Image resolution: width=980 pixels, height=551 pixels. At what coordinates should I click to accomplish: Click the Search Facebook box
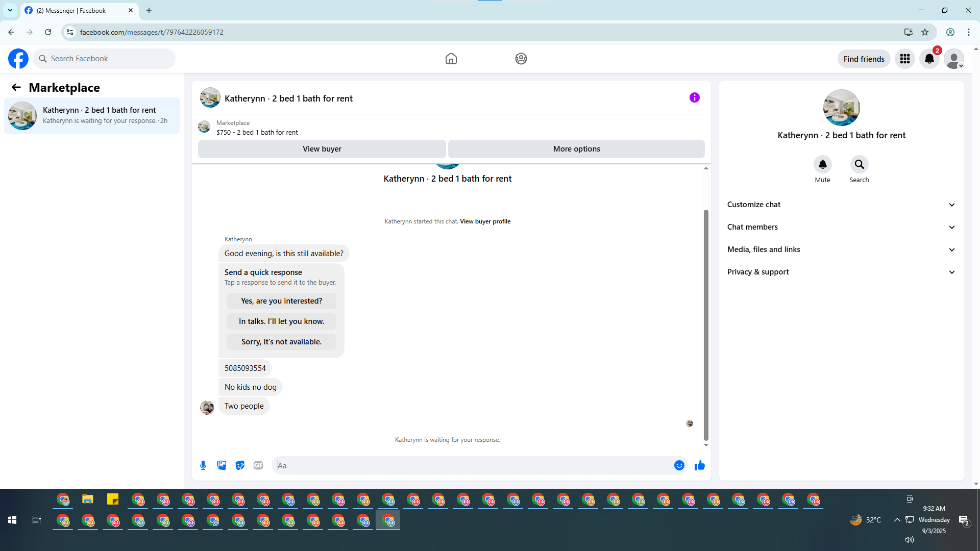click(x=104, y=59)
